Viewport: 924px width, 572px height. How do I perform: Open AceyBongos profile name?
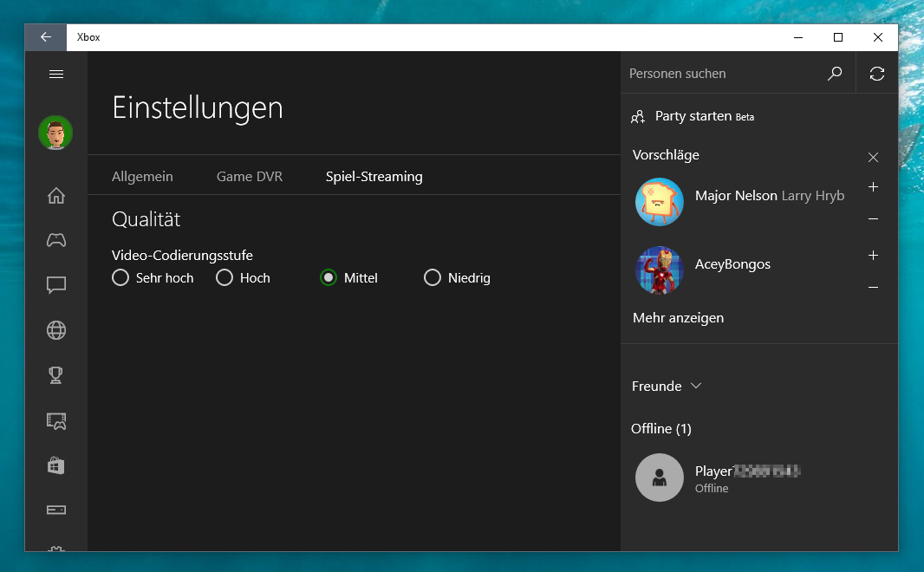tap(732, 264)
